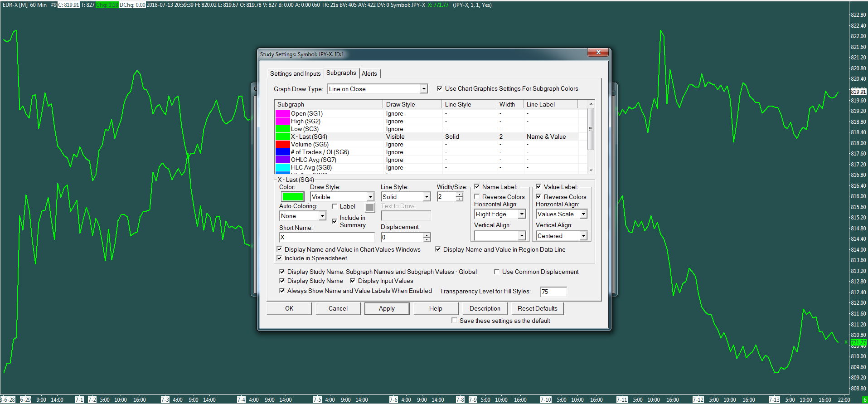
Task: Open the Alerts tab
Action: coord(369,74)
